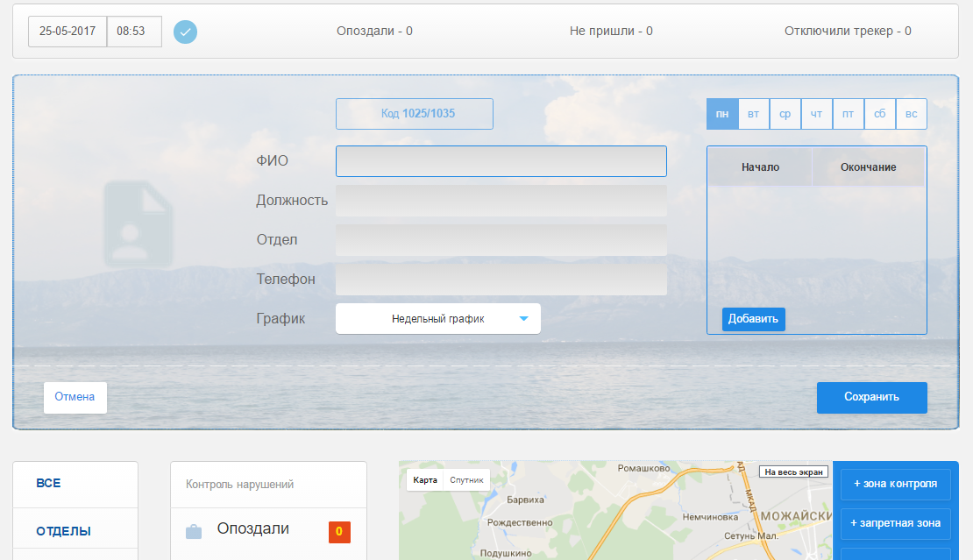This screenshot has height=560, width=973.
Task: Open the date picker showing 25-05-2017
Action: pos(67,32)
